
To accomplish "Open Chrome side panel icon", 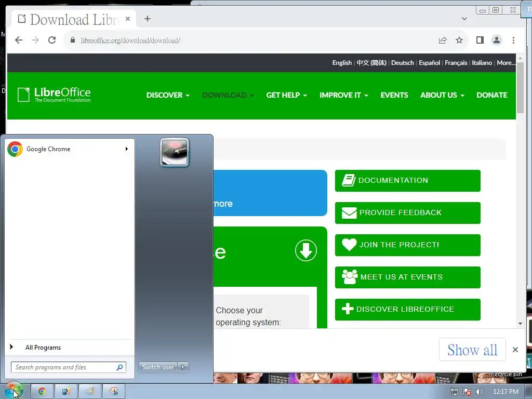I will (480, 40).
